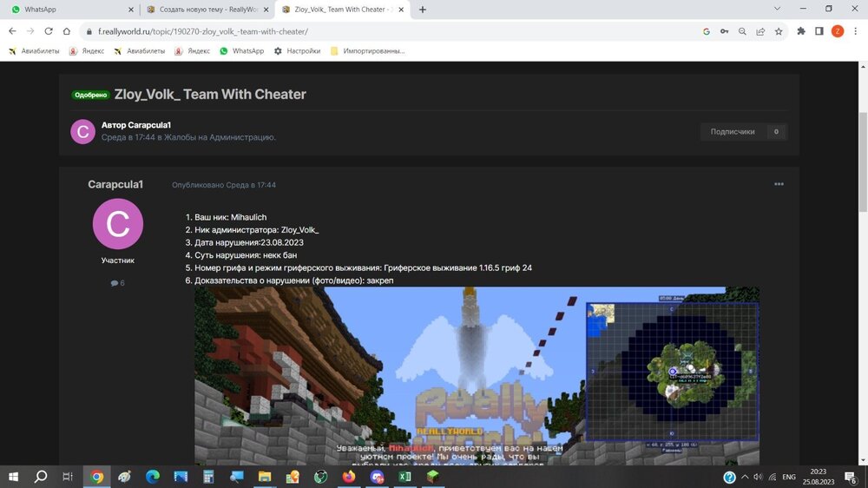
Task: Open Task View on the taskbar
Action: pos(68,477)
